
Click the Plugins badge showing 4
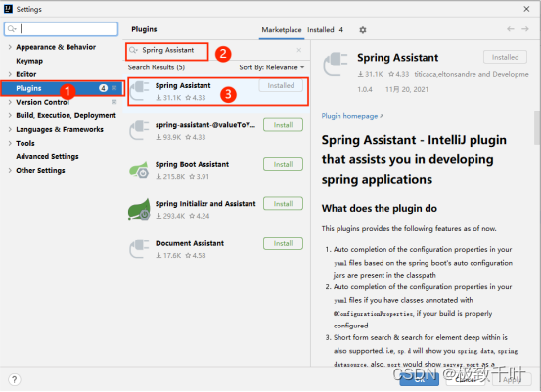(x=103, y=88)
